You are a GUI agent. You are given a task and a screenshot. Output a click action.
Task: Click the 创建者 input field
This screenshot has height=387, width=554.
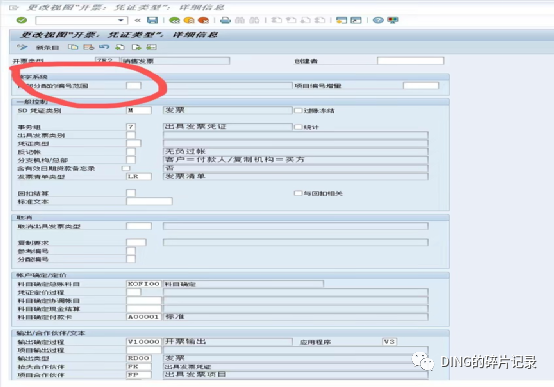(410, 61)
